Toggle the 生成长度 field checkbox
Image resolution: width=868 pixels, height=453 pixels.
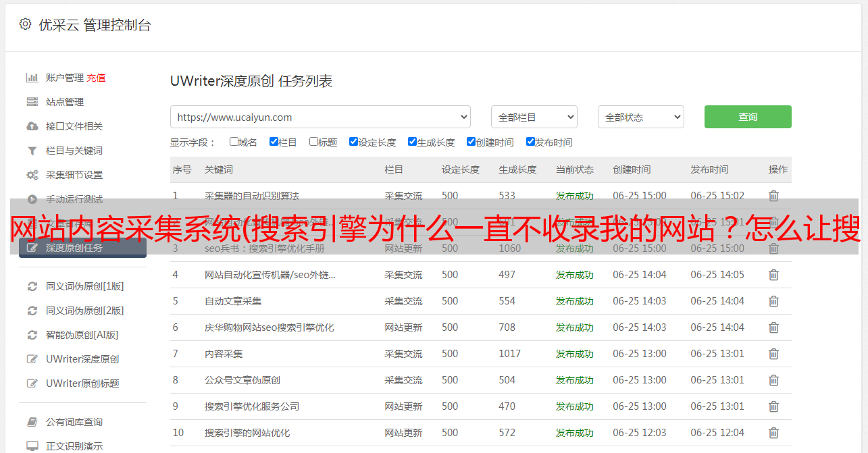[x=412, y=142]
